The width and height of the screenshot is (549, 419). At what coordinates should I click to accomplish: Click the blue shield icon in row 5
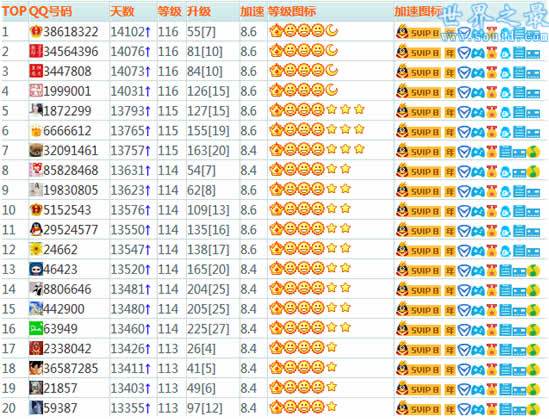pos(464,112)
